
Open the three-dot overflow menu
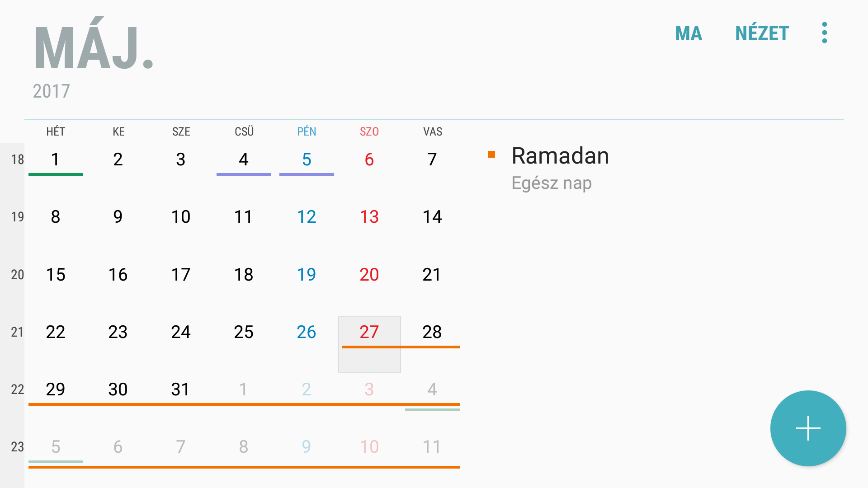tap(825, 33)
